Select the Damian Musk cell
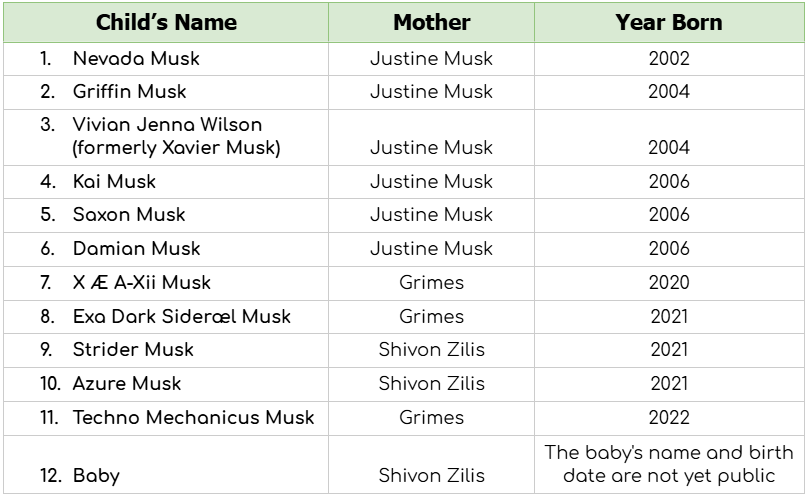This screenshot has height=496, width=809. coord(136,249)
